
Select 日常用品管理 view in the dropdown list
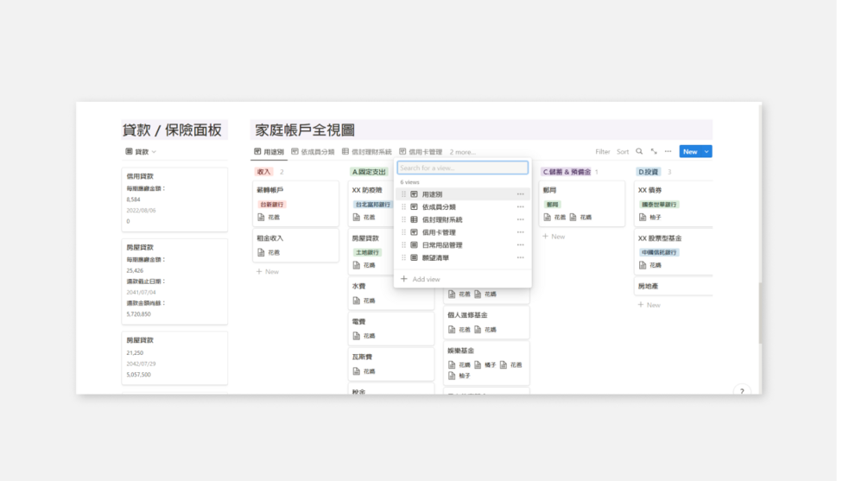(463, 245)
